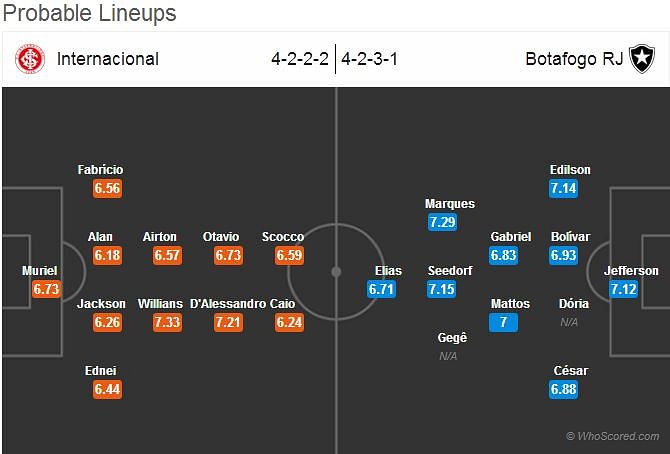Click the Internacional club crest icon
This screenshot has height=454, width=670.
30,59
